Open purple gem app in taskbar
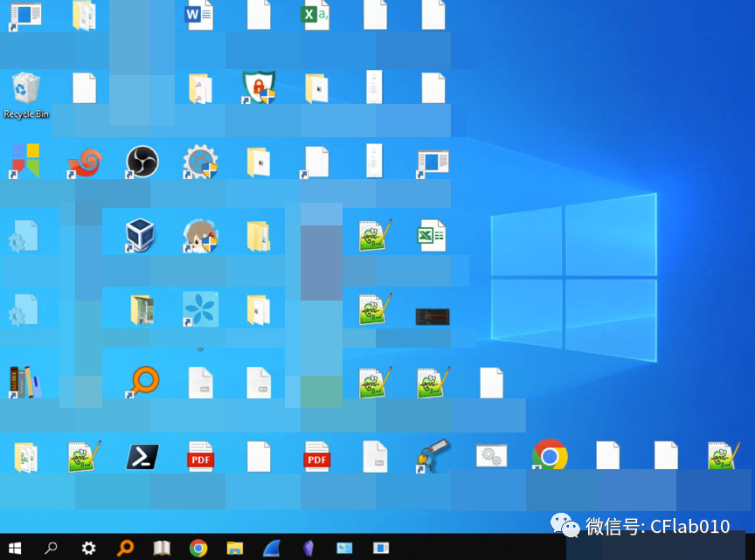The height and width of the screenshot is (560, 755). point(308,548)
